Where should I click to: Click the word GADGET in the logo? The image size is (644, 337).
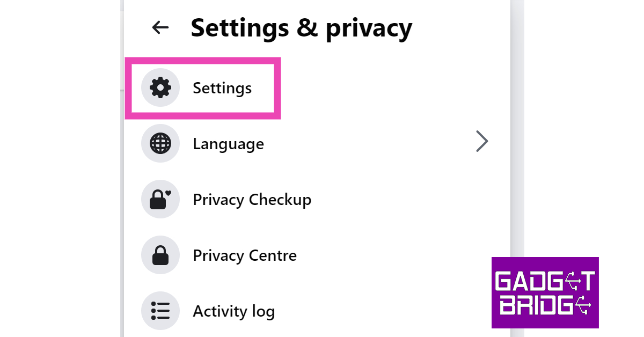click(544, 281)
